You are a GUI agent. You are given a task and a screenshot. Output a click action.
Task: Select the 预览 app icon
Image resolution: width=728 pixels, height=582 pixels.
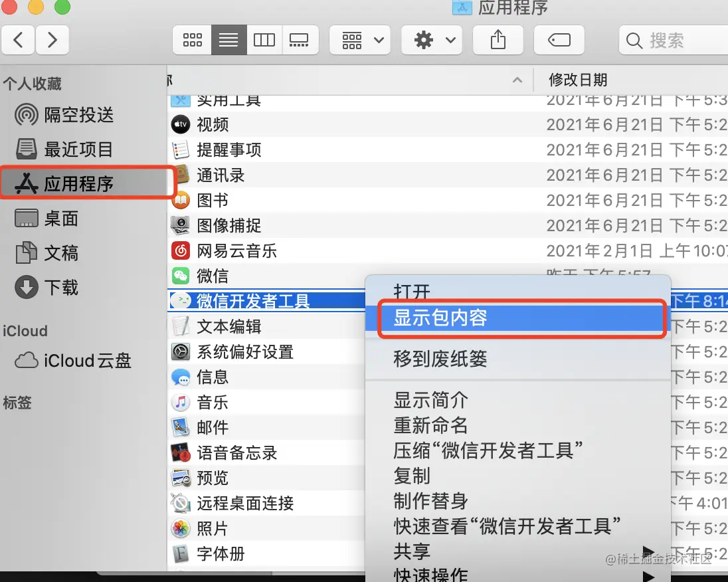click(181, 478)
